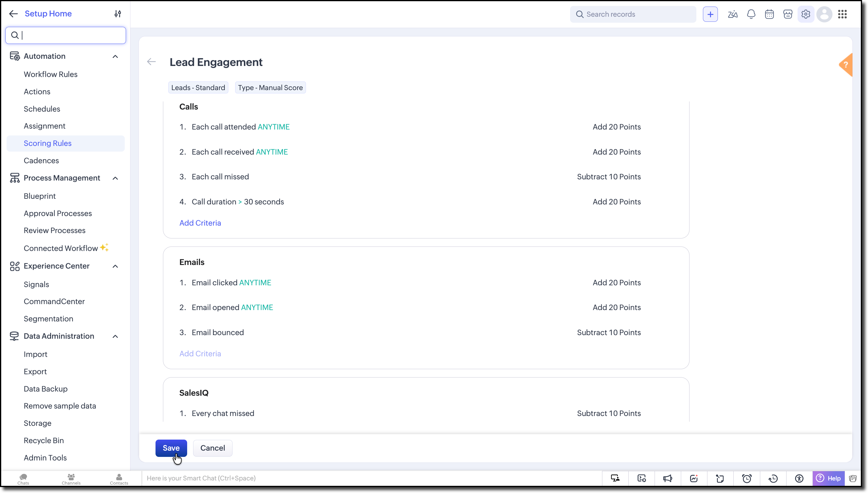Open Remove sample data in sidebar

point(60,406)
